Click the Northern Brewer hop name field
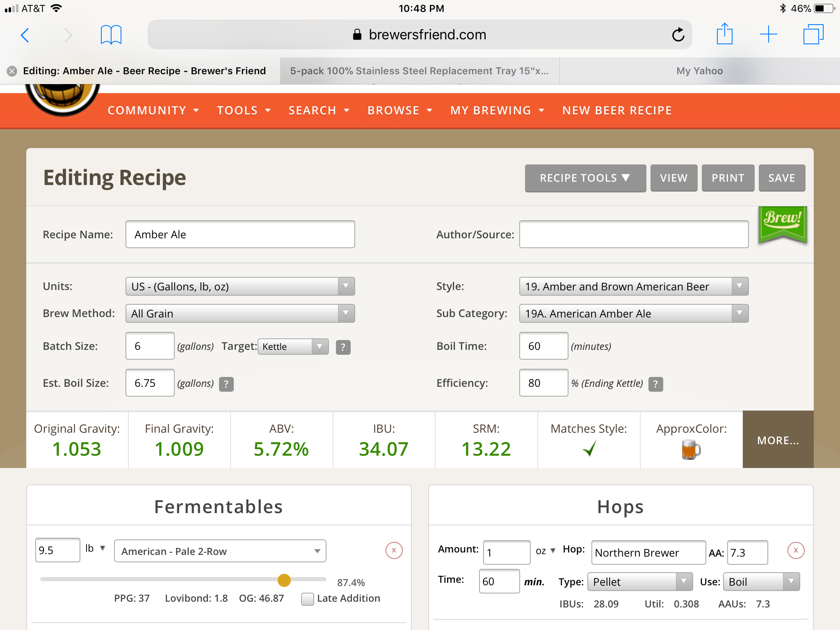This screenshot has height=630, width=840. pos(648,552)
